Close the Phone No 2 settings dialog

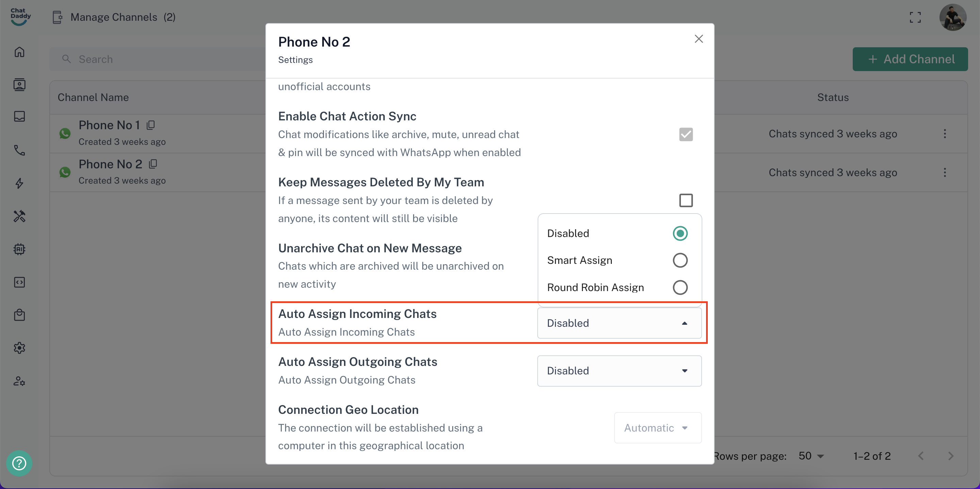[699, 39]
